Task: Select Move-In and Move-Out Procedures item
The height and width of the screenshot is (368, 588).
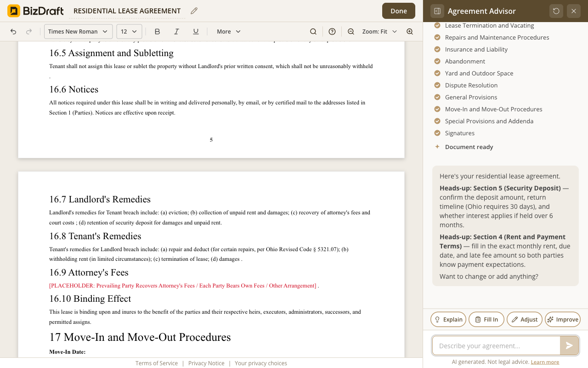Action: (493, 109)
